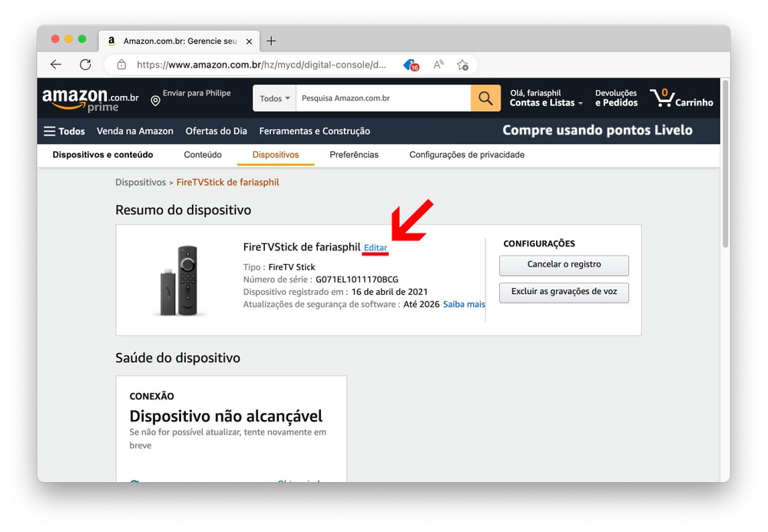The height and width of the screenshot is (532, 768).
Task: Switch to the Conteúdo tab
Action: point(203,154)
